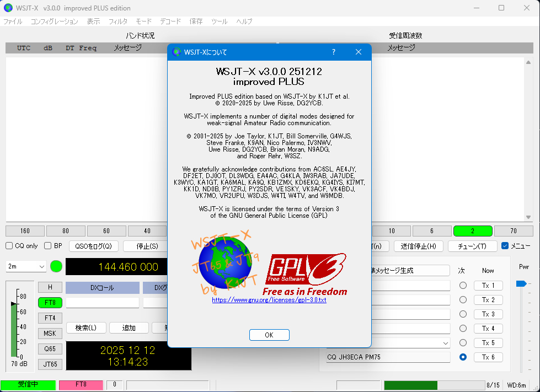Open the gnu.org GPL-3.0 license link
Screen dimensions: 540x392
269,300
